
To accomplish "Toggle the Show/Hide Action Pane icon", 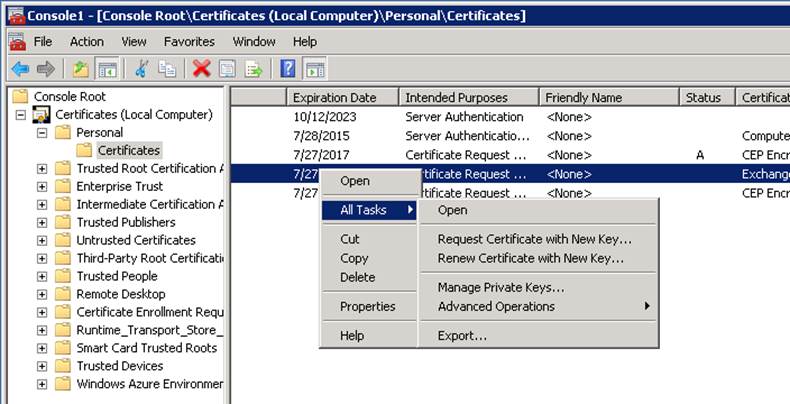I will (x=315, y=69).
